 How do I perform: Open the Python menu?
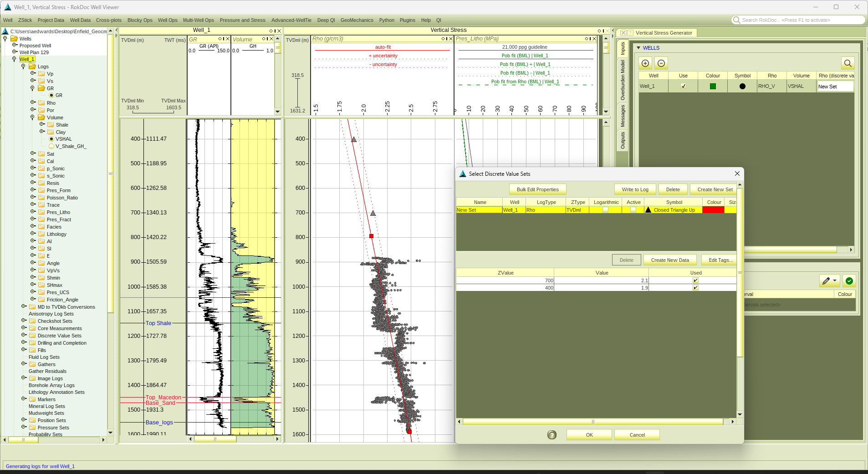pyautogui.click(x=387, y=20)
